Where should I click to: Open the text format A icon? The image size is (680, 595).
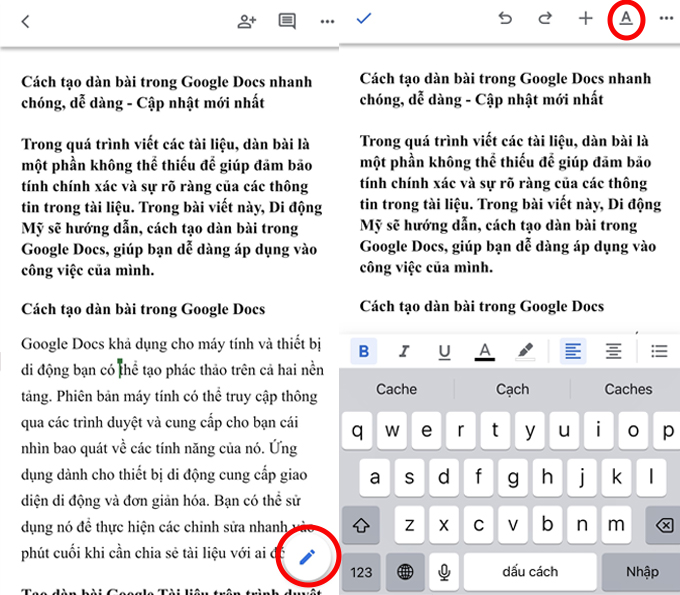(x=626, y=18)
